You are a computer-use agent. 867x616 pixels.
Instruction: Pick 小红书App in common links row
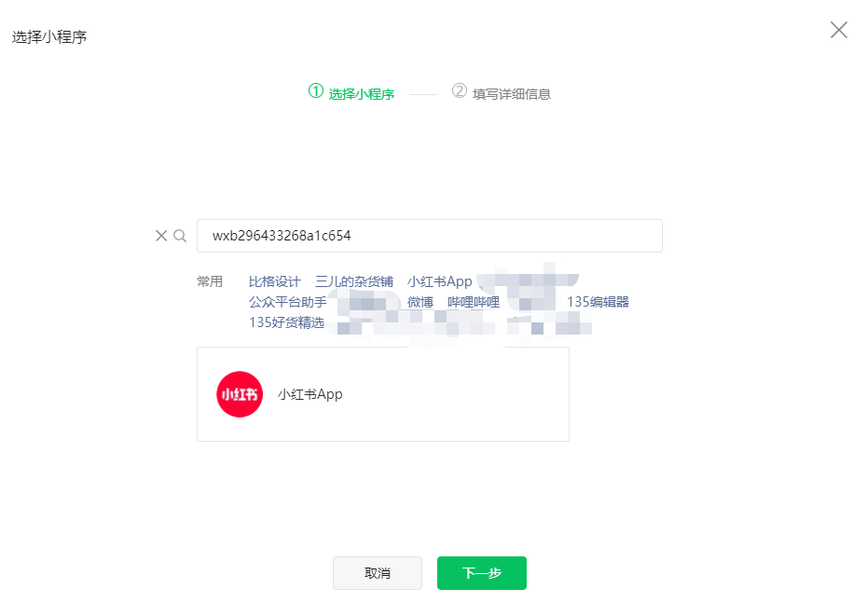[440, 281]
